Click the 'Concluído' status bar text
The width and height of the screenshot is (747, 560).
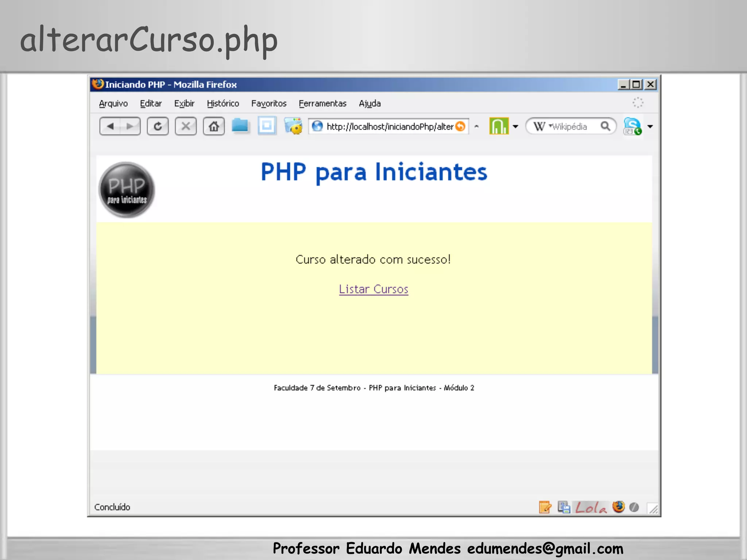pyautogui.click(x=112, y=507)
